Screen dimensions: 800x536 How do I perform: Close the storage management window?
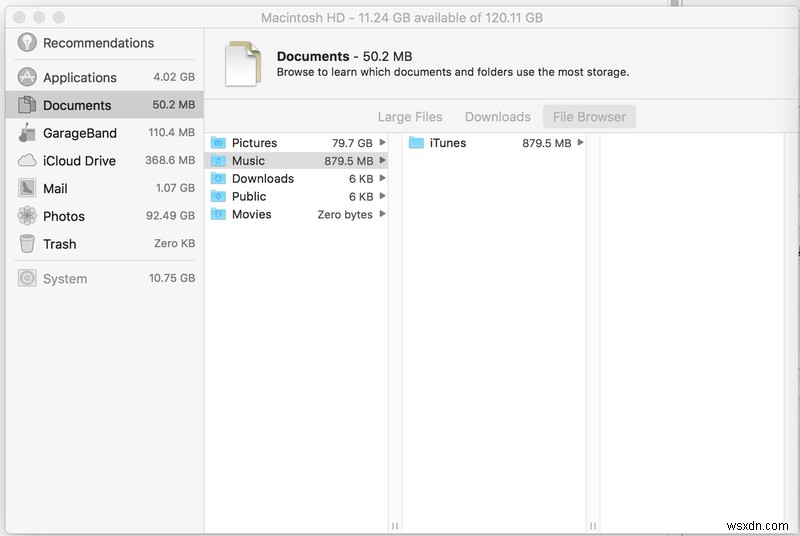(19, 17)
